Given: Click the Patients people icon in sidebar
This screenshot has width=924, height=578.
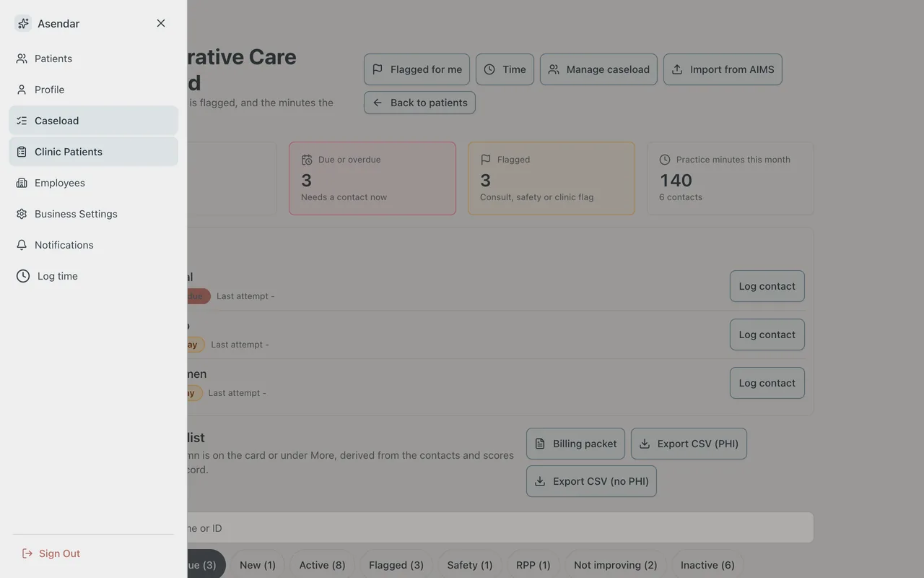Looking at the screenshot, I should [x=22, y=59].
